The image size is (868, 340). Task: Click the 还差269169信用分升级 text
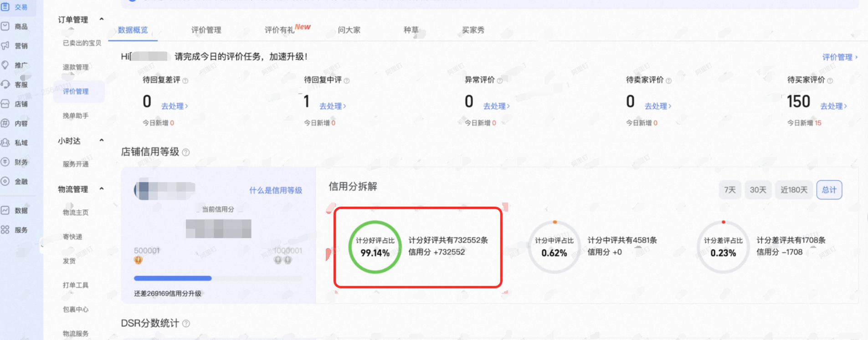[168, 294]
